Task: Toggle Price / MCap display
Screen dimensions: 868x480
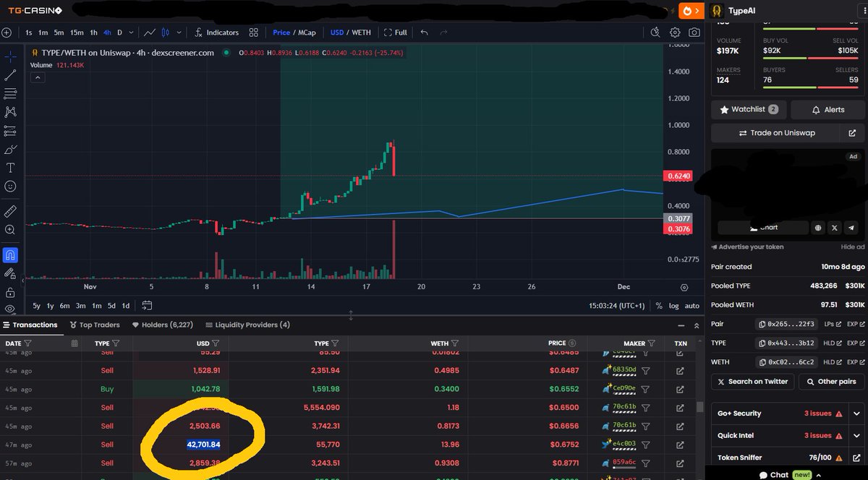Action: 294,33
